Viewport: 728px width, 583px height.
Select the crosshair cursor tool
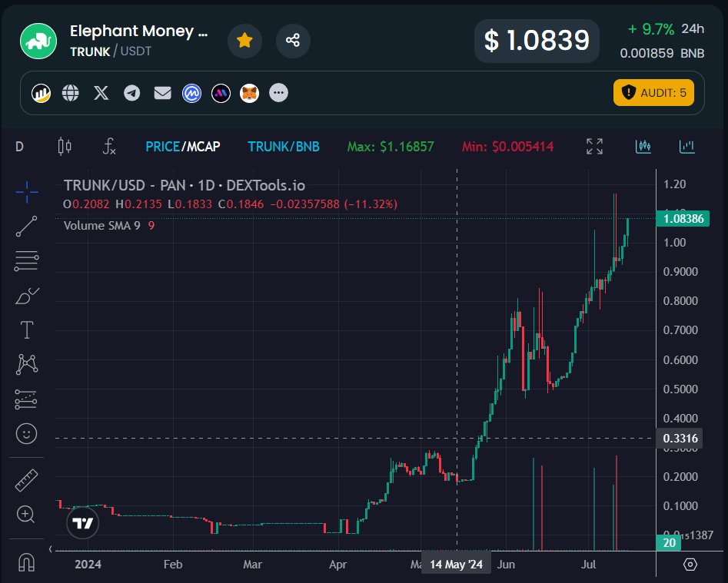26,192
